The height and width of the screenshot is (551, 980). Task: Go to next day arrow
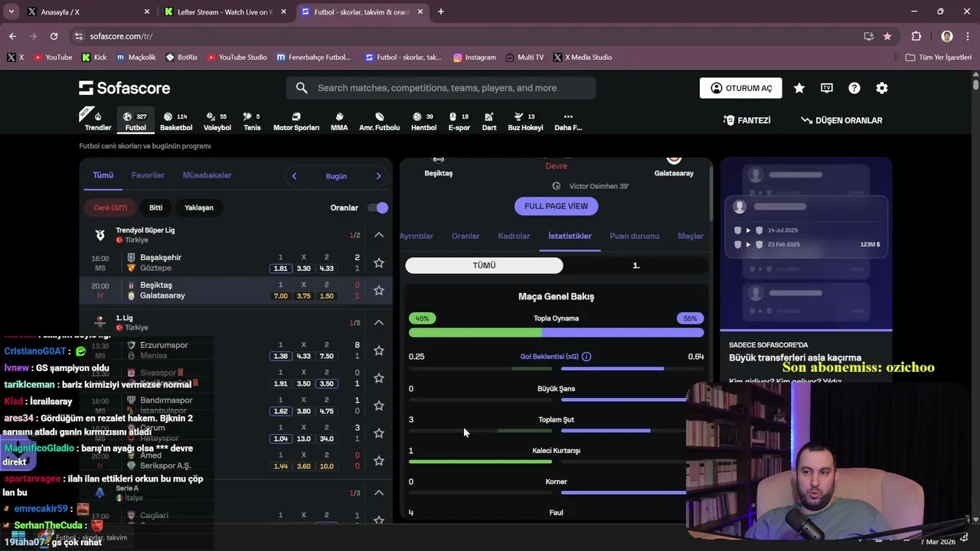(x=378, y=176)
